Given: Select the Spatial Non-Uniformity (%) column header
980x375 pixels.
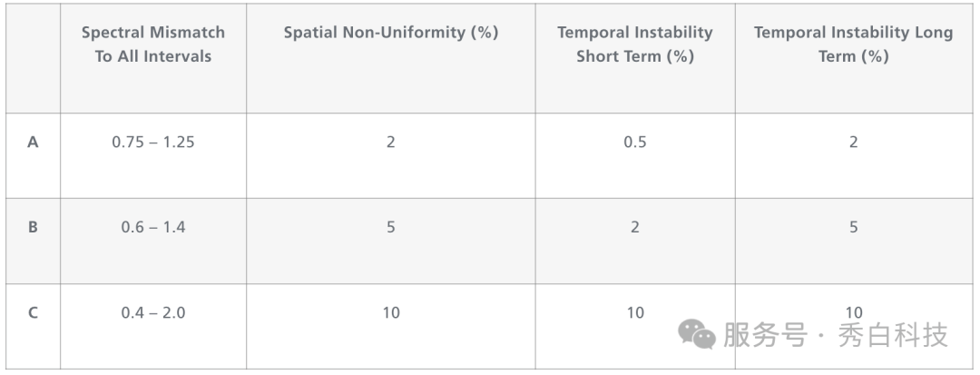Looking at the screenshot, I should point(390,33).
